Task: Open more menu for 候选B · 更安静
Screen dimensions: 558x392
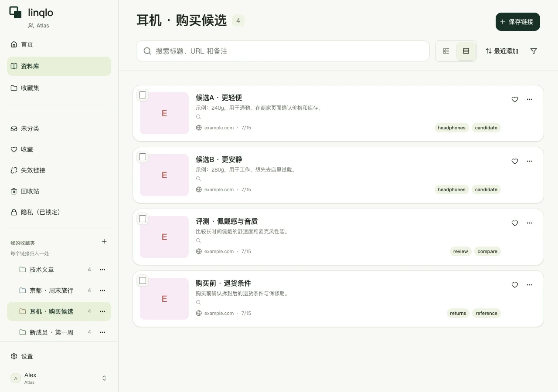Action: point(530,161)
